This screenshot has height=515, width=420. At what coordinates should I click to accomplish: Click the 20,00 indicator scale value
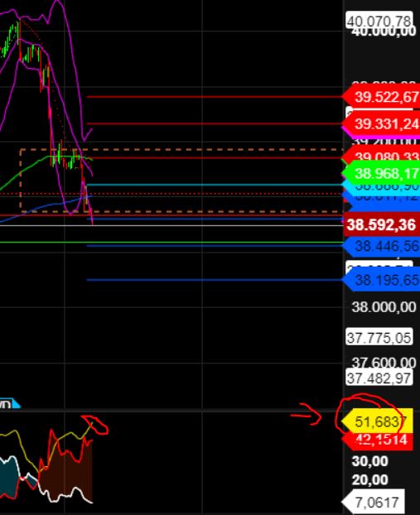[369, 480]
